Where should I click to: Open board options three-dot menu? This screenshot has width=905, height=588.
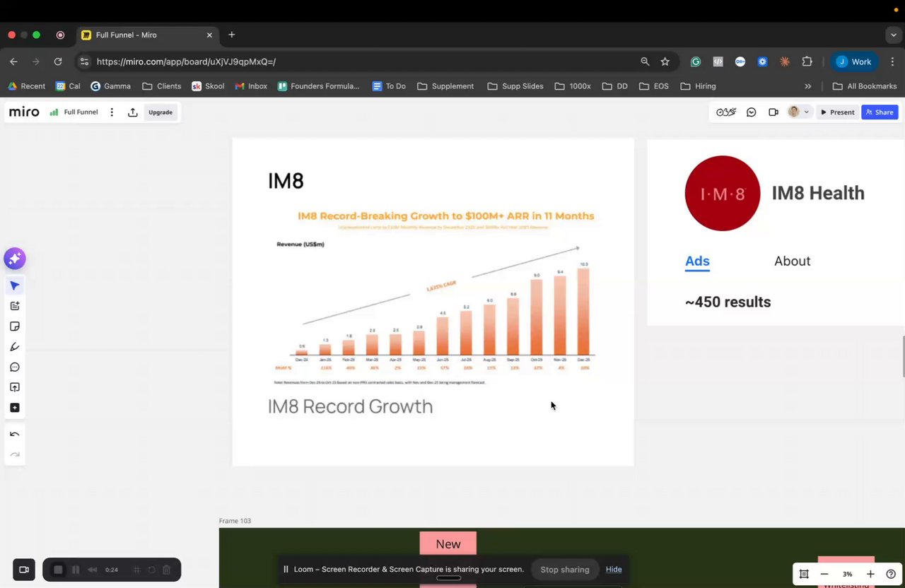click(x=112, y=112)
